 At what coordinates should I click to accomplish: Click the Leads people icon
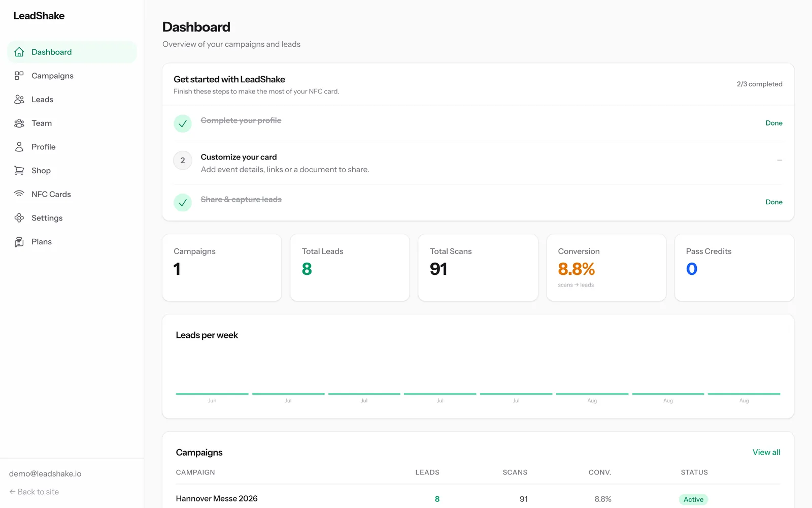[x=19, y=100]
